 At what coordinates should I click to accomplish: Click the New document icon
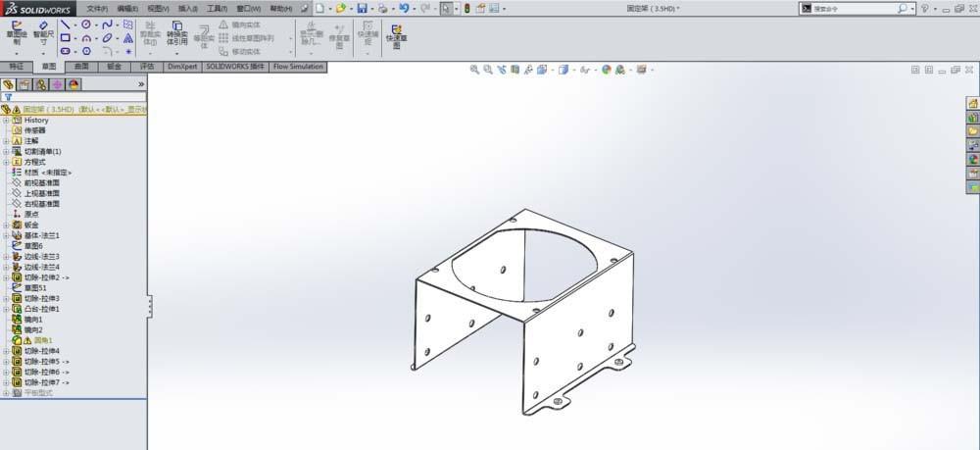tap(320, 8)
